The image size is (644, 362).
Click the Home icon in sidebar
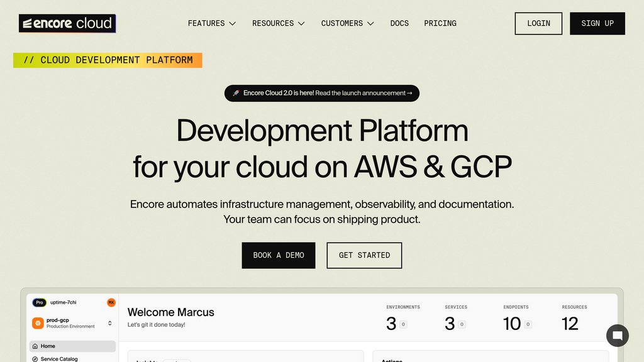pos(35,346)
